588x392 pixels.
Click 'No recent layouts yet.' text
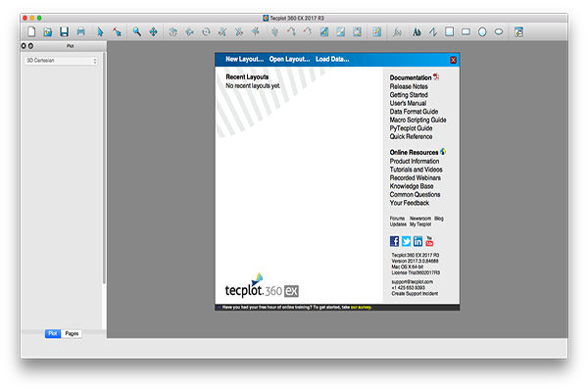253,86
